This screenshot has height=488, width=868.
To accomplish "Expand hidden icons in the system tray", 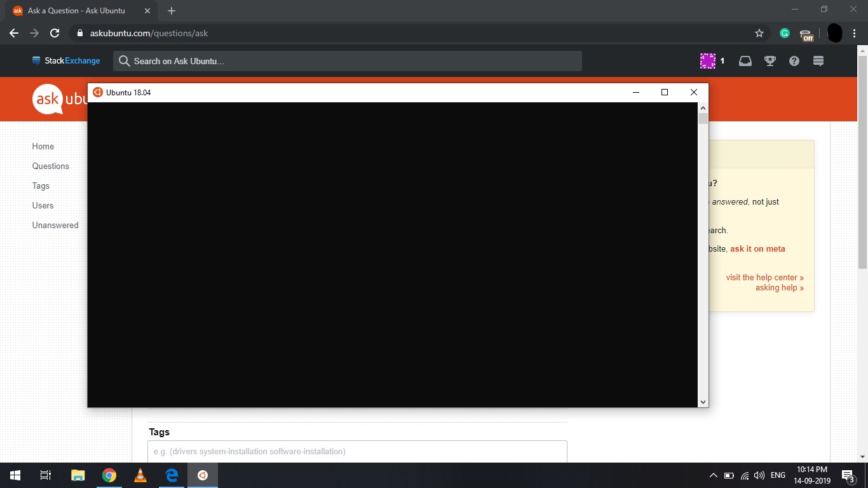I will click(x=712, y=475).
